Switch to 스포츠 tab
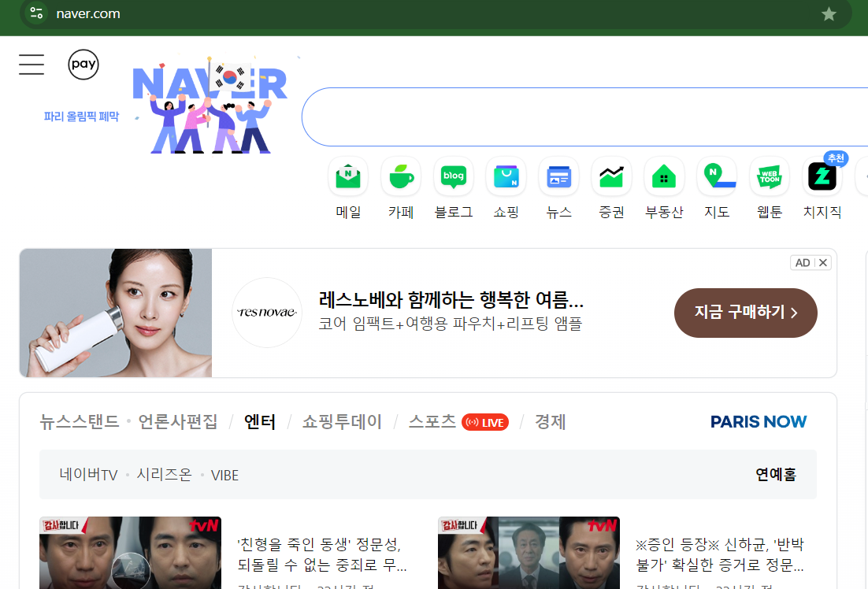This screenshot has width=868, height=589. click(x=432, y=422)
